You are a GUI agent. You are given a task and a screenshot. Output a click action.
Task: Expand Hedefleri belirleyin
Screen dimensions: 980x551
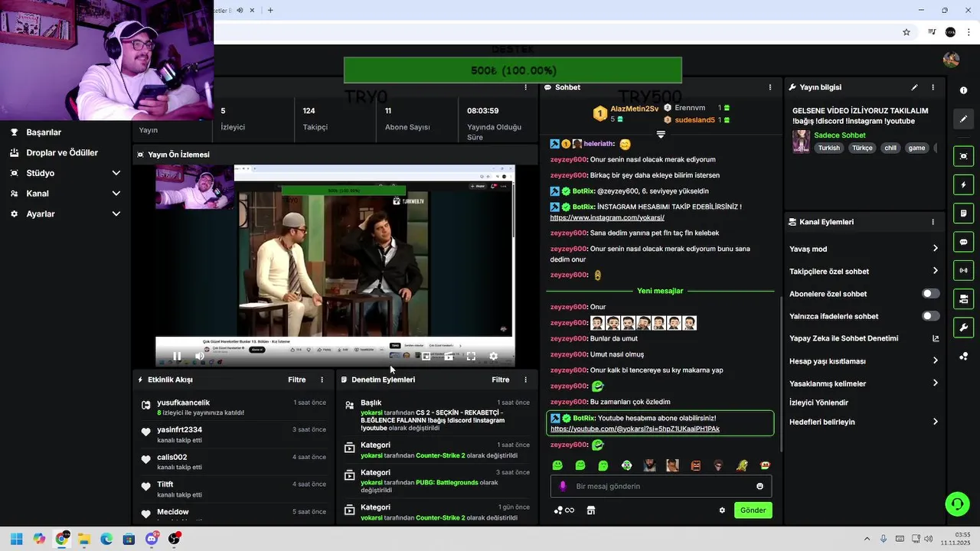pos(864,422)
